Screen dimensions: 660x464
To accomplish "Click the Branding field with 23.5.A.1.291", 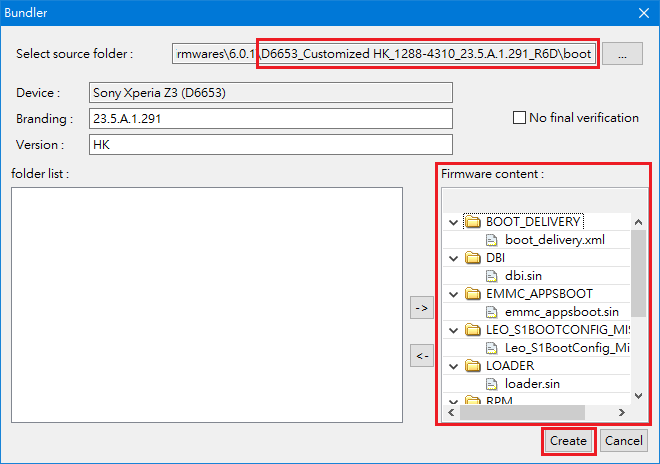I will click(271, 119).
